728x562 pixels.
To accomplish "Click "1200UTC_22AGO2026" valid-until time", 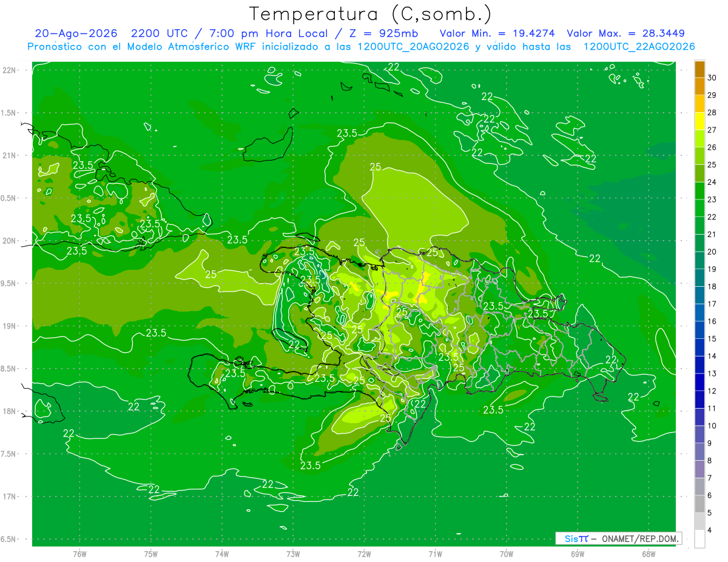I will [639, 47].
